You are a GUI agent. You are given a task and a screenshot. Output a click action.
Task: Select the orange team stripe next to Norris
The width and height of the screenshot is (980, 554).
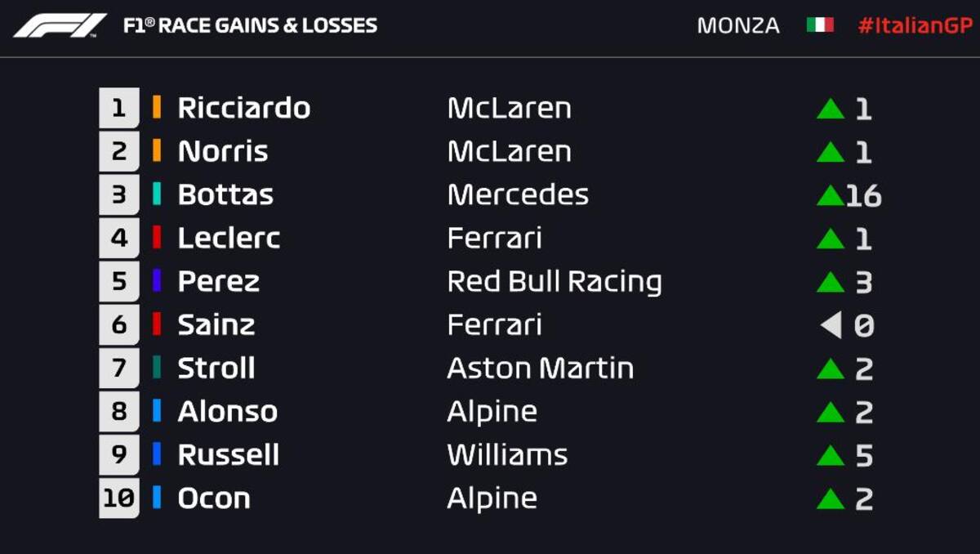point(157,151)
